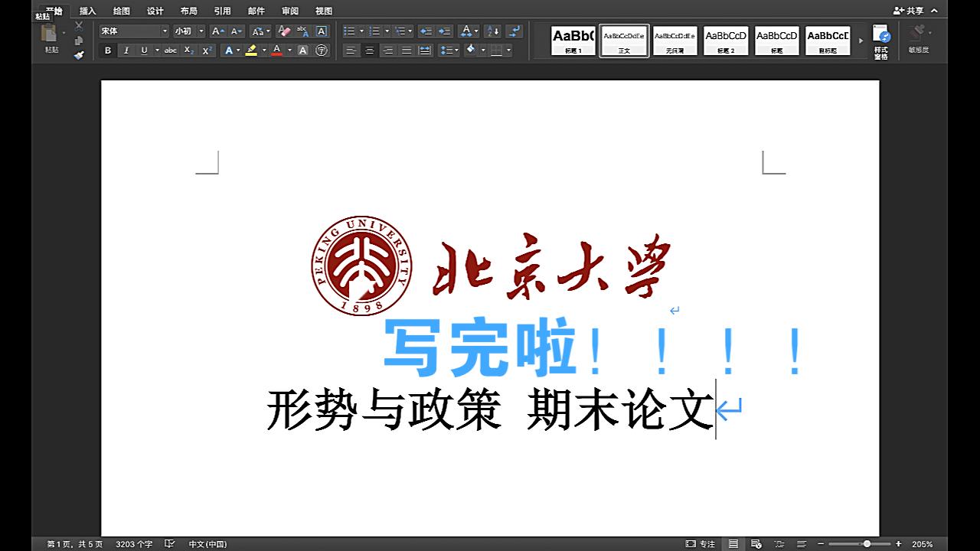Cut selection with the scissors icon

pos(78,25)
